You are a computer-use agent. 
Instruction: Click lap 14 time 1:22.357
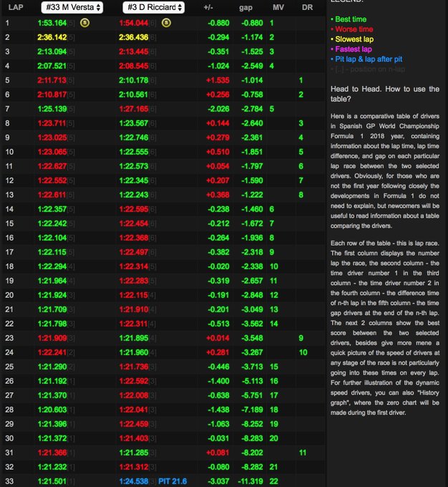[x=52, y=209]
